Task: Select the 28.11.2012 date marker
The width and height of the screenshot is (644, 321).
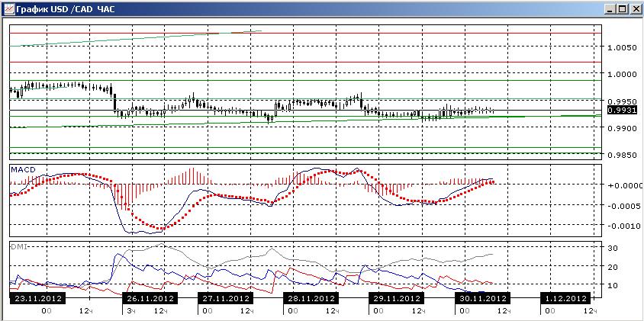Action: tap(310, 298)
